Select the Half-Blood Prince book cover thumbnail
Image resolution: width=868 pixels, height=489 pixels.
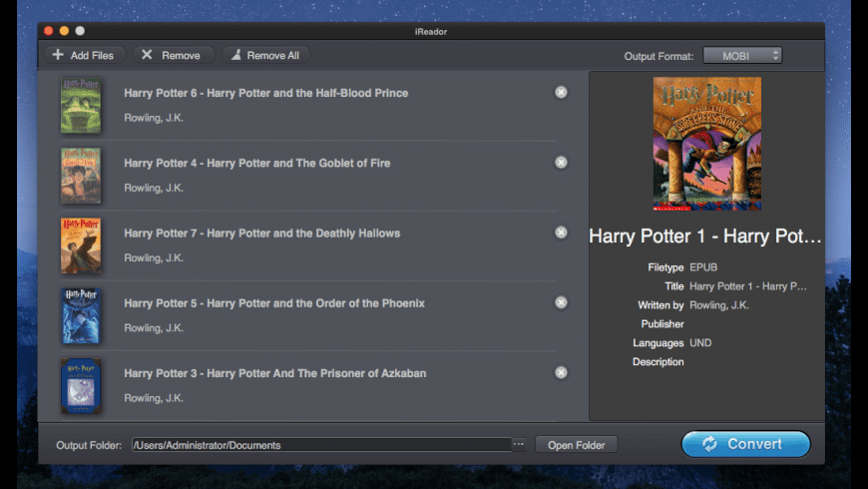[81, 105]
